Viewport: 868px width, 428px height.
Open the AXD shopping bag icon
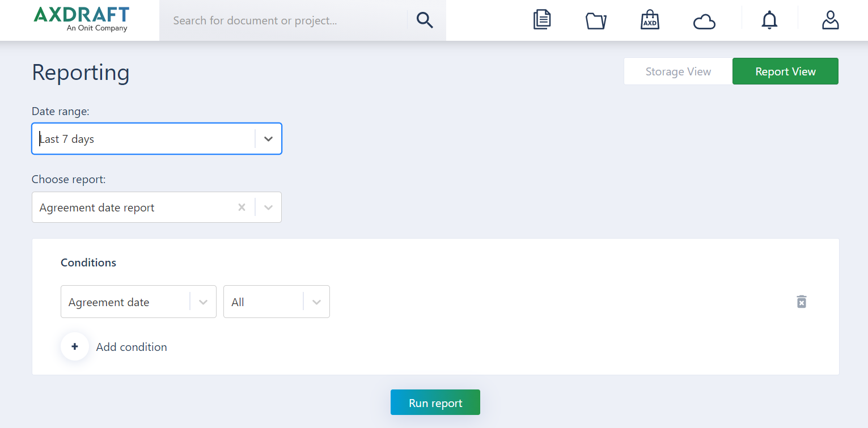[650, 20]
